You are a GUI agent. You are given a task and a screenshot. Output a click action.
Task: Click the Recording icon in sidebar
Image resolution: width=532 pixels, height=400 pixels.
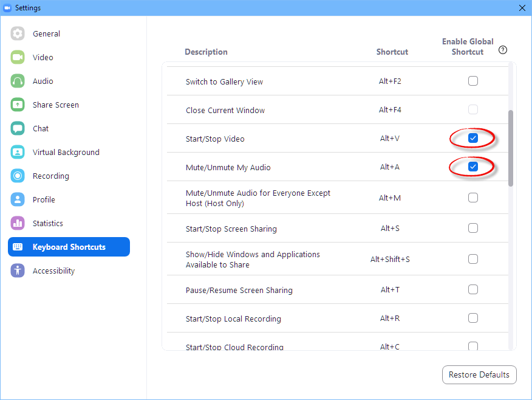tap(18, 176)
